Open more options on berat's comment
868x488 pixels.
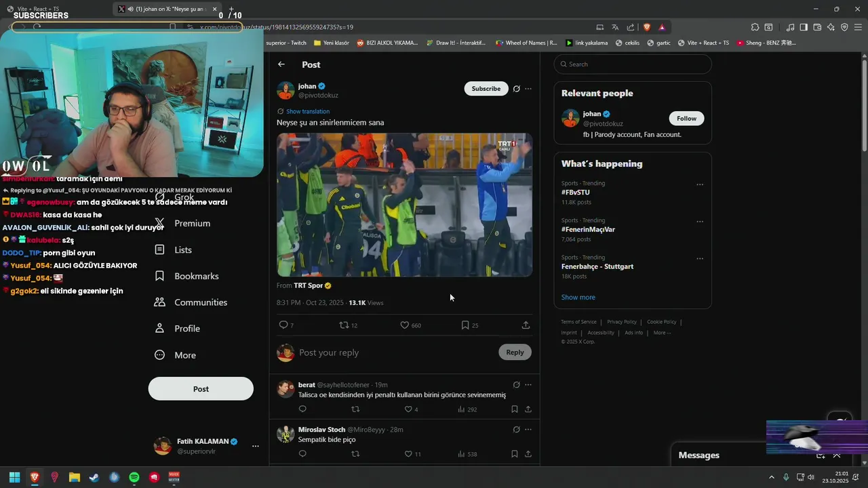528,385
